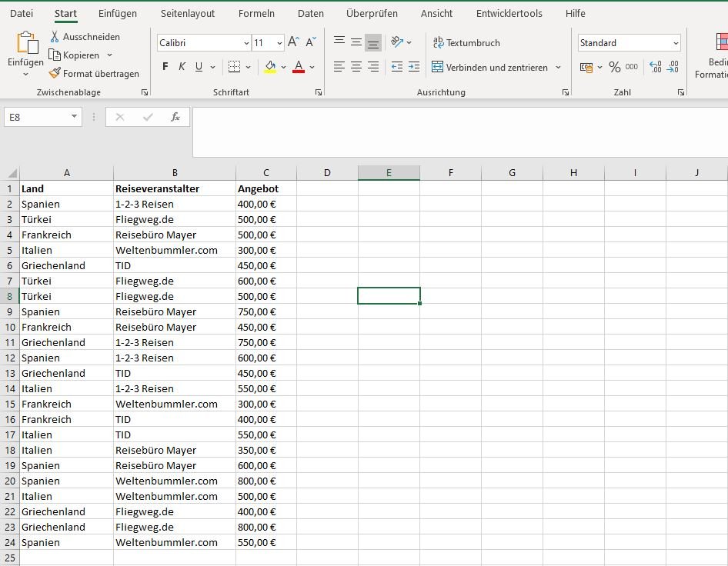Align text to top of cell

pos(339,42)
